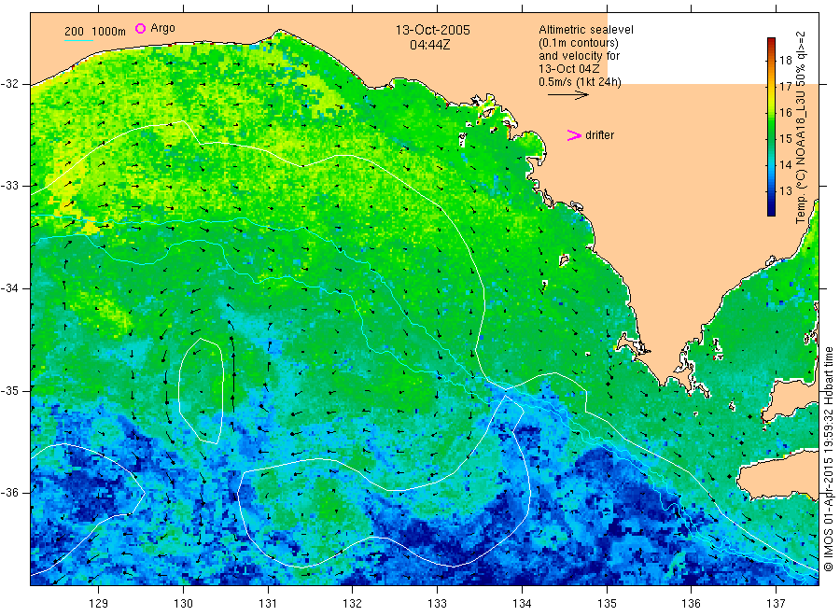
Task: Click the longitude label '132'
Action: click(x=353, y=604)
